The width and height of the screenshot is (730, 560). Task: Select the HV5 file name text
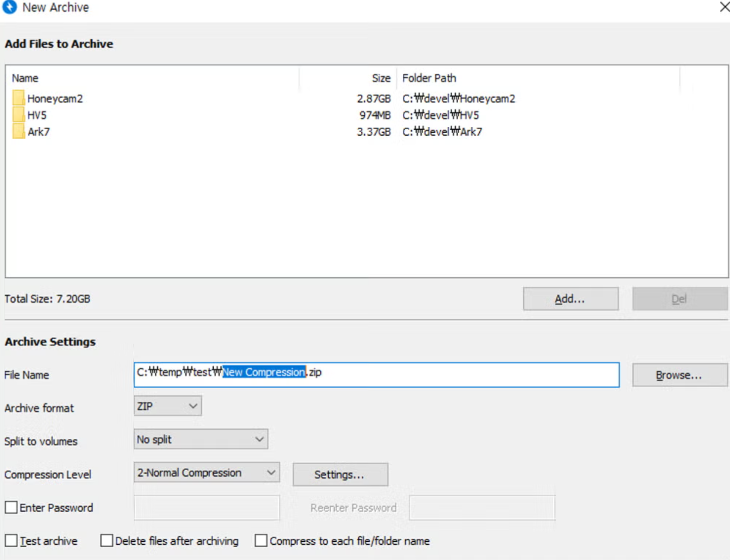click(x=37, y=115)
